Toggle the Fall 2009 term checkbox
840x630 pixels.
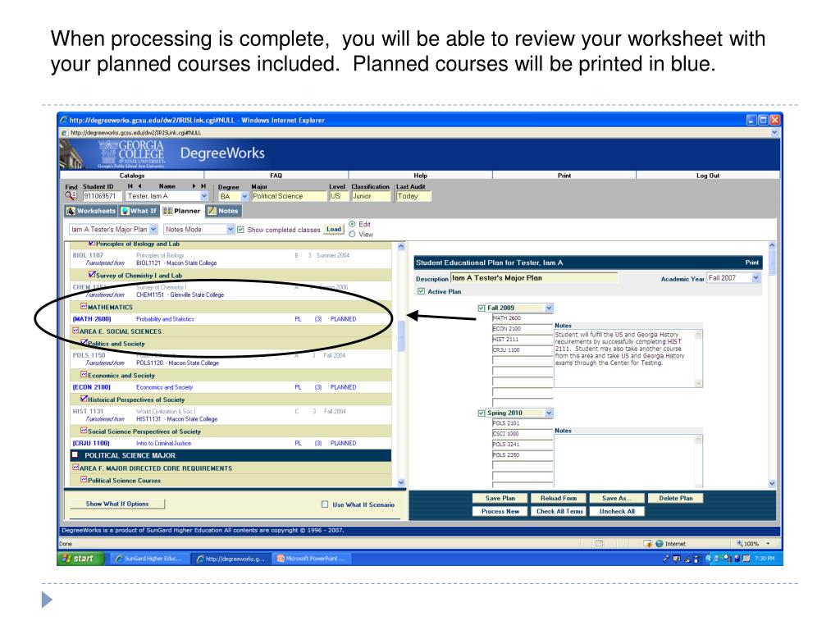click(x=481, y=308)
